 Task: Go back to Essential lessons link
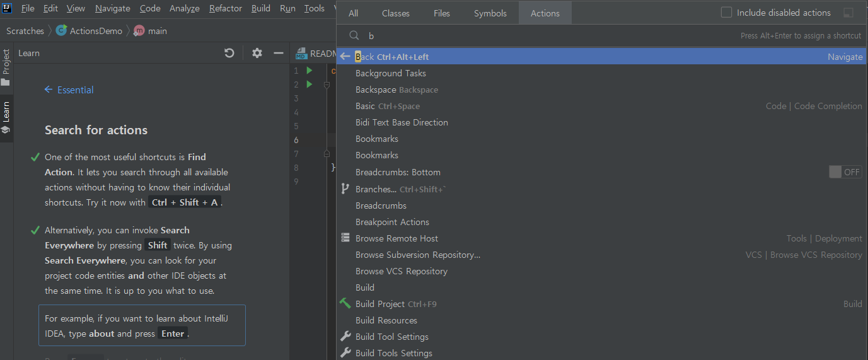pyautogui.click(x=69, y=90)
